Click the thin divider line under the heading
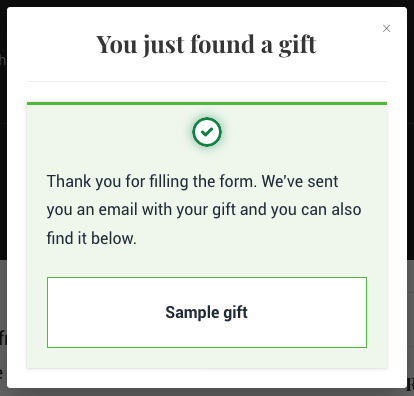414x396 pixels. pos(207,81)
